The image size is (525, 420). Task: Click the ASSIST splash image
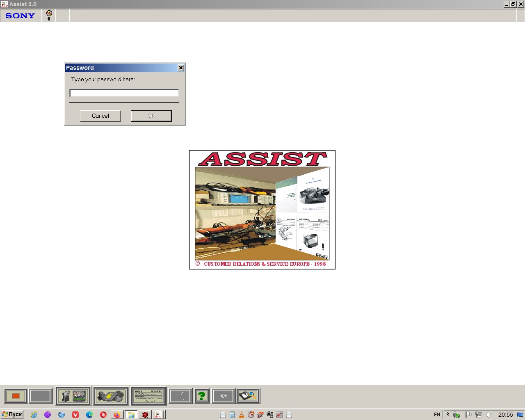[x=262, y=210]
